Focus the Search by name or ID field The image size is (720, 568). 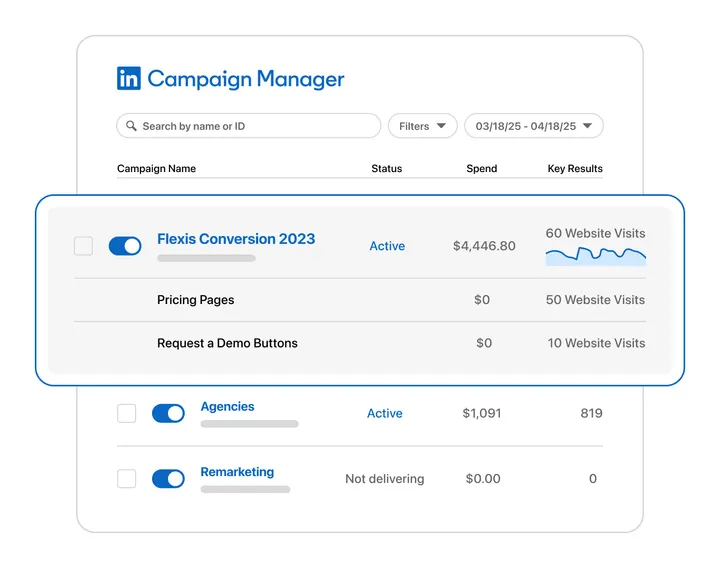(x=248, y=126)
